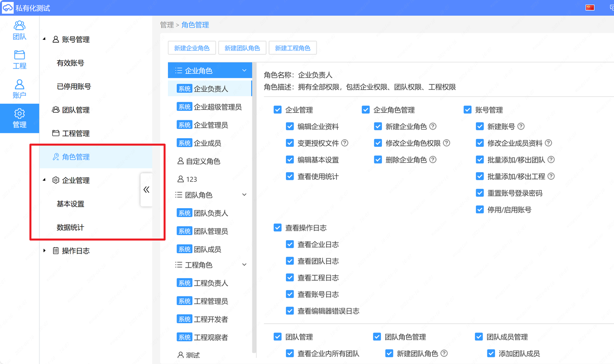Uncheck the 团队成员管理 group checkbox

(479, 337)
